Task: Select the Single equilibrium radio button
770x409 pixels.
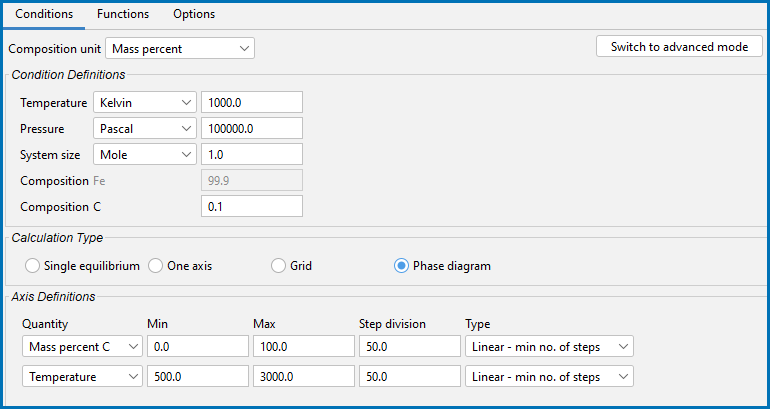Action: [x=32, y=266]
